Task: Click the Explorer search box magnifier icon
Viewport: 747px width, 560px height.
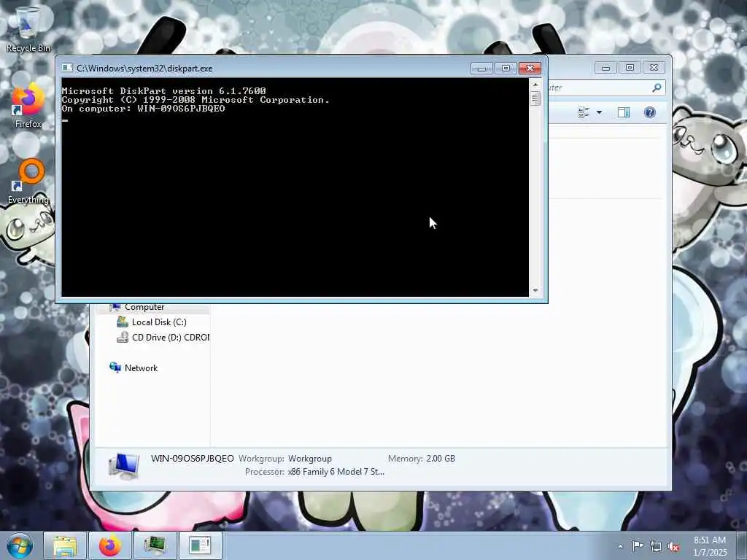Action: coord(657,87)
